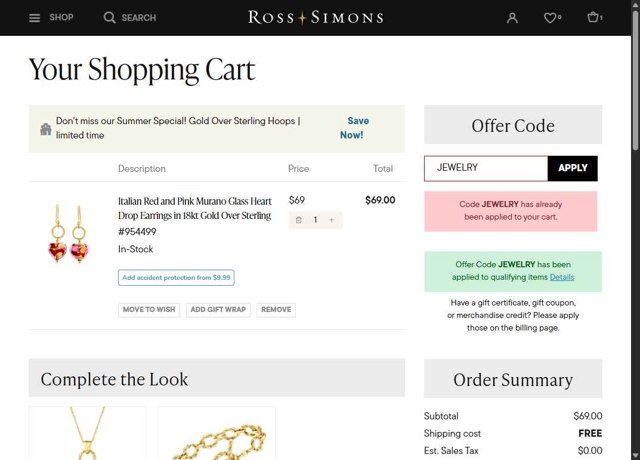Image resolution: width=640 pixels, height=460 pixels.
Task: Click the store icon in Summer Special banner
Action: click(x=46, y=129)
